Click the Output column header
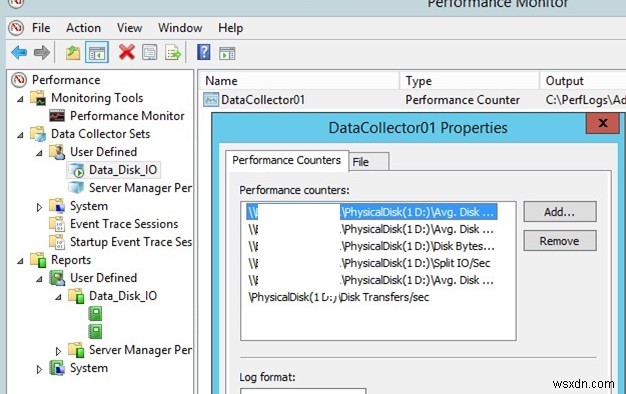Viewport: 626px width, 394px height. click(x=583, y=81)
